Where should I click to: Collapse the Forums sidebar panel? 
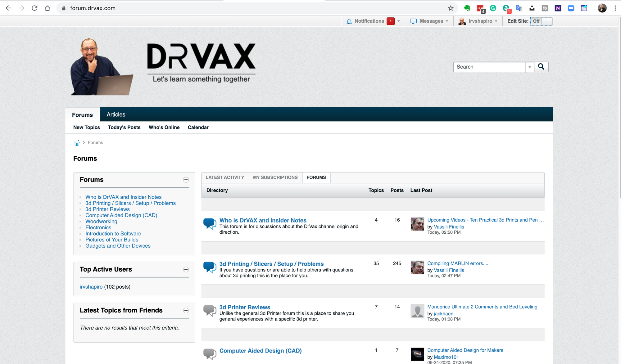tap(186, 180)
